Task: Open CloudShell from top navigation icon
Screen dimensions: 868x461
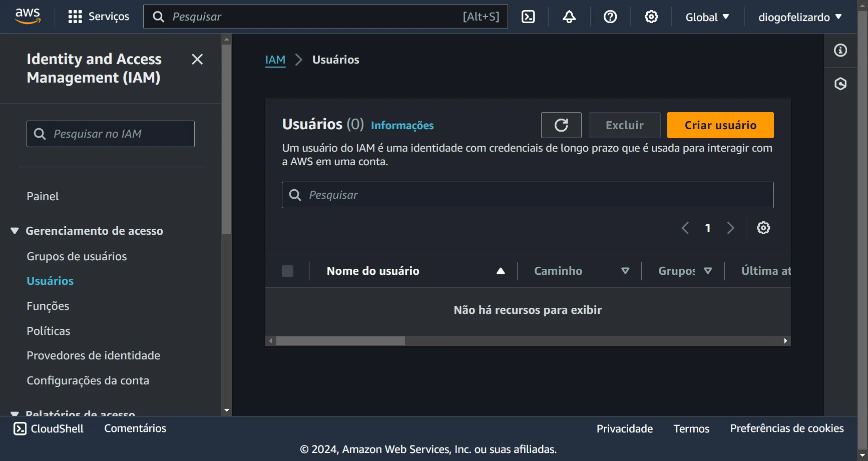Action: pos(528,17)
